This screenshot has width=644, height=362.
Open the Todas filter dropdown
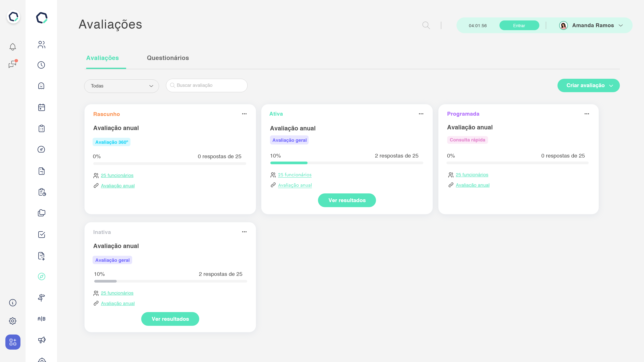click(x=121, y=86)
